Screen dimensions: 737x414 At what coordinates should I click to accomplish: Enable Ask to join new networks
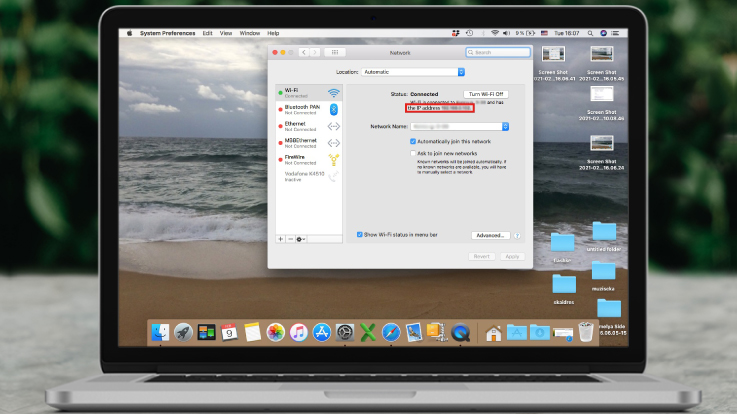coord(413,153)
